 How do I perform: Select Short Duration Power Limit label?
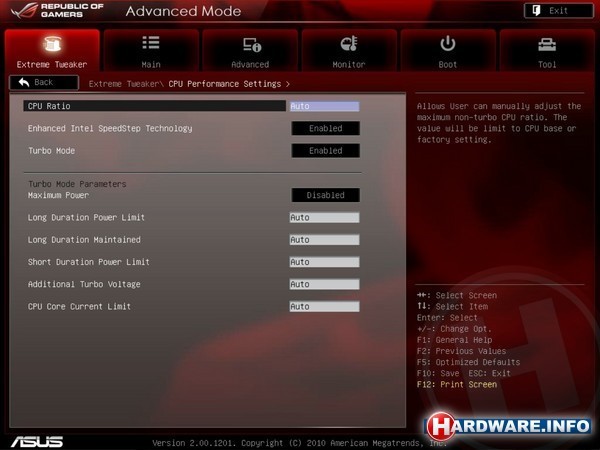click(89, 262)
